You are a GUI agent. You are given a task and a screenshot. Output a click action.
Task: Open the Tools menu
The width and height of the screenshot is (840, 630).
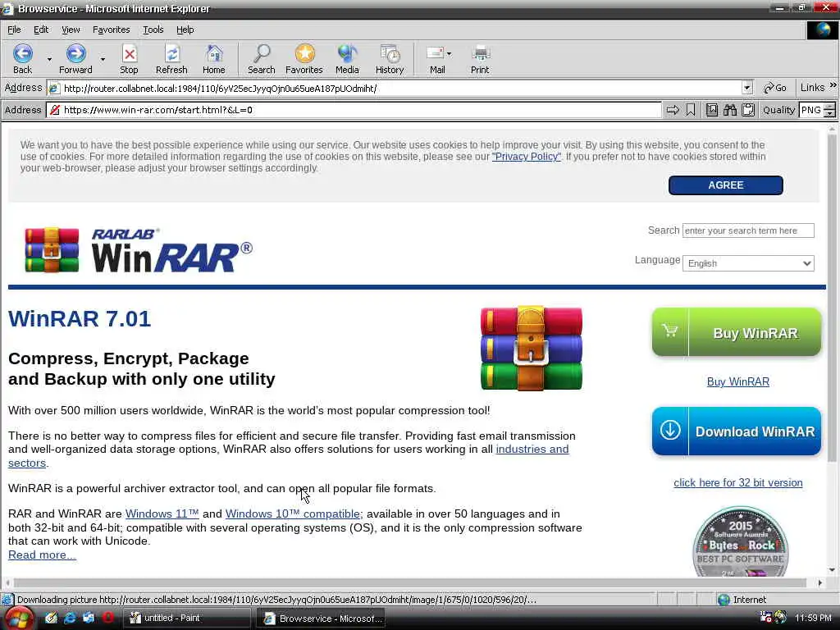pos(153,30)
